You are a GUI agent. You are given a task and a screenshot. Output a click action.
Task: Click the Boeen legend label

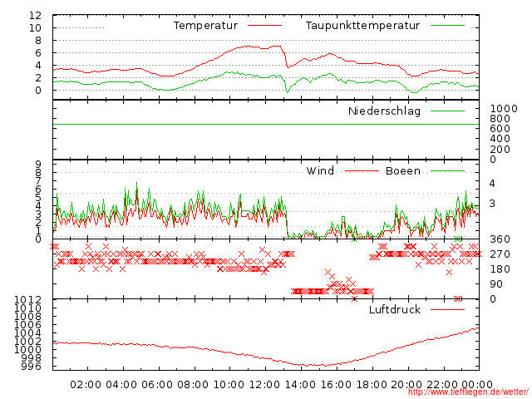click(403, 170)
